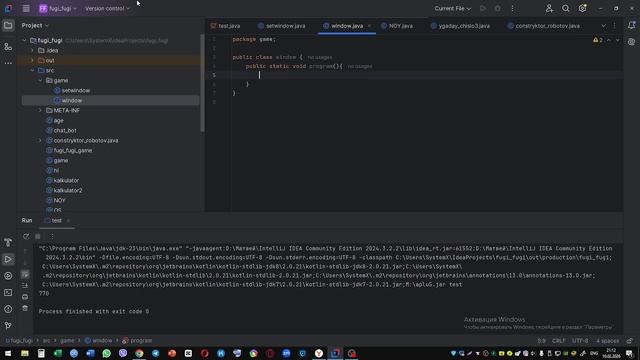Collapse the fugi_fugi root folder
640x360 pixels.
[24, 40]
